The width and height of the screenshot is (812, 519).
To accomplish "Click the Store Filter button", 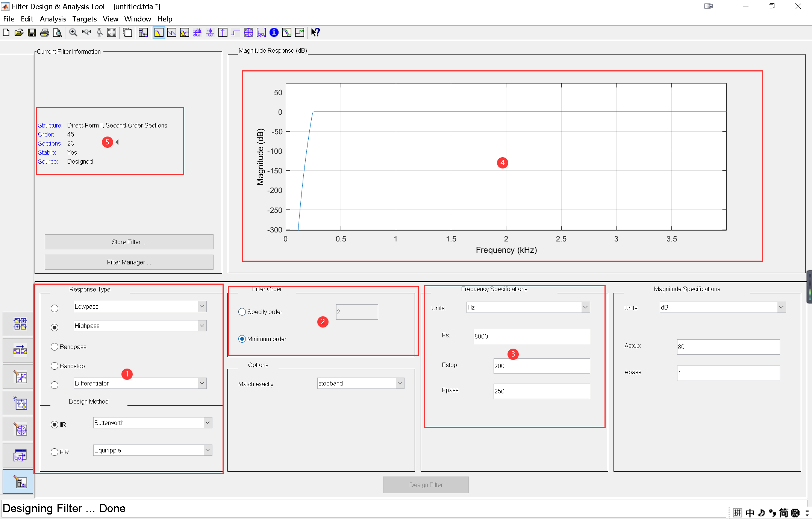I will (x=129, y=242).
